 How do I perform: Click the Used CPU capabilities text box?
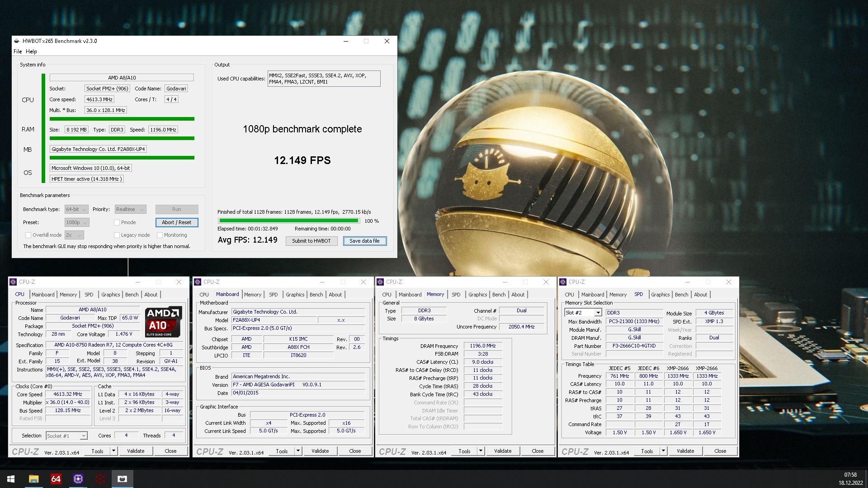click(324, 79)
